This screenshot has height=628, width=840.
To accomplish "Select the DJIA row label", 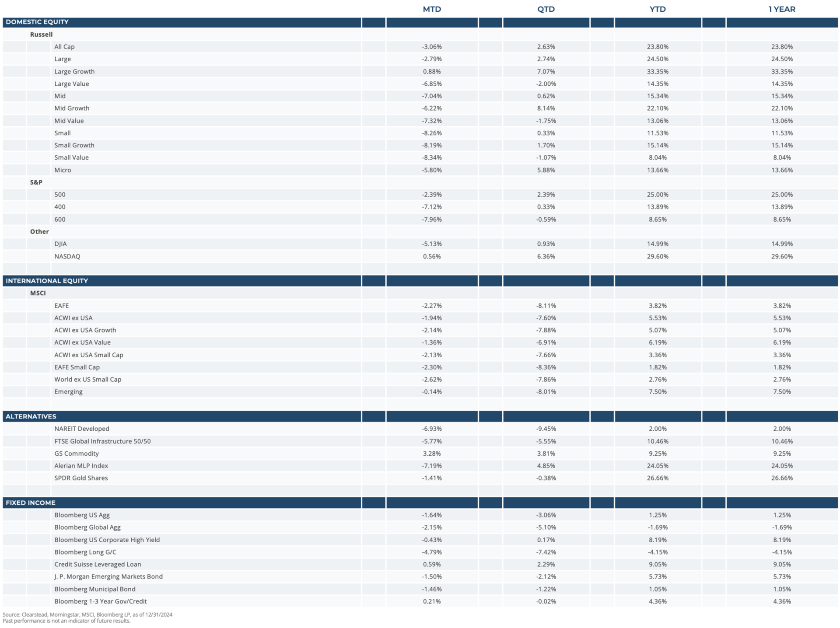I will [60, 244].
